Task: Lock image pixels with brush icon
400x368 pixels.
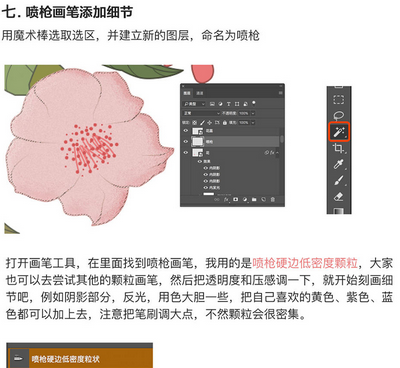Action: (202, 123)
